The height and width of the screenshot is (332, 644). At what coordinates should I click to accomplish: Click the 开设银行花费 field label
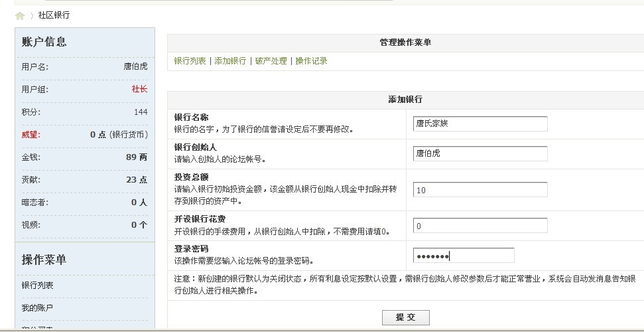pyautogui.click(x=200, y=219)
